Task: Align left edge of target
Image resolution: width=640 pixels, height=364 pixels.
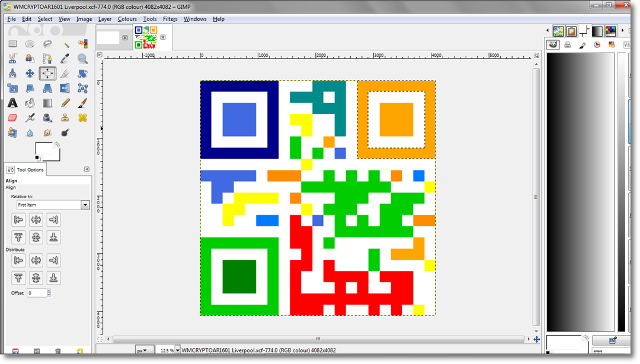Action: point(18,220)
